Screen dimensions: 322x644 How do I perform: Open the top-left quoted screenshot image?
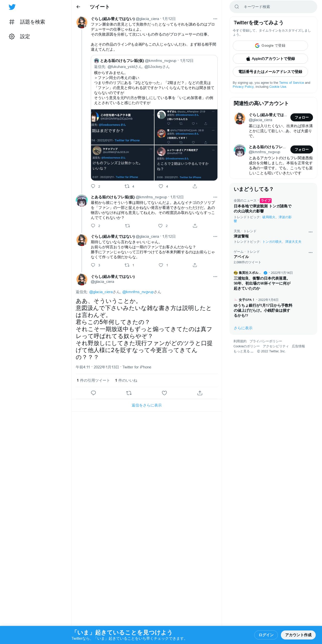[122, 127]
